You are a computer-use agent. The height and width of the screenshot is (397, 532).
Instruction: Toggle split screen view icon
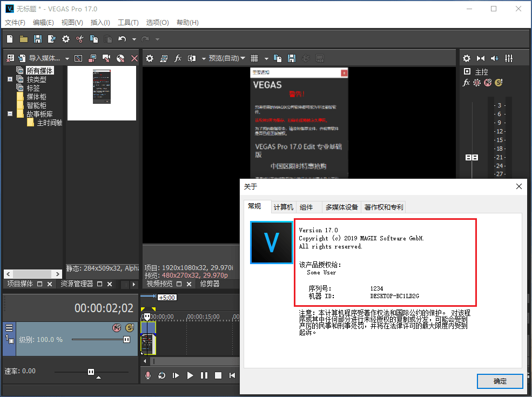pos(192,58)
